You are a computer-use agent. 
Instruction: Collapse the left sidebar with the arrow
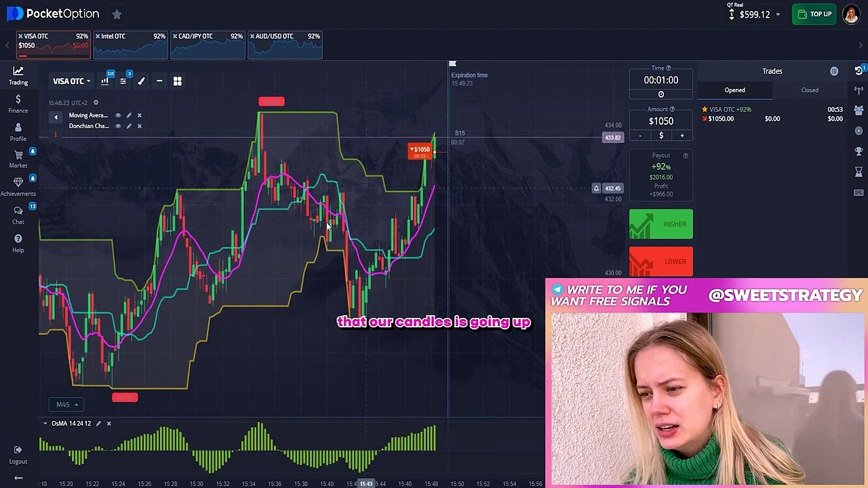click(18, 479)
